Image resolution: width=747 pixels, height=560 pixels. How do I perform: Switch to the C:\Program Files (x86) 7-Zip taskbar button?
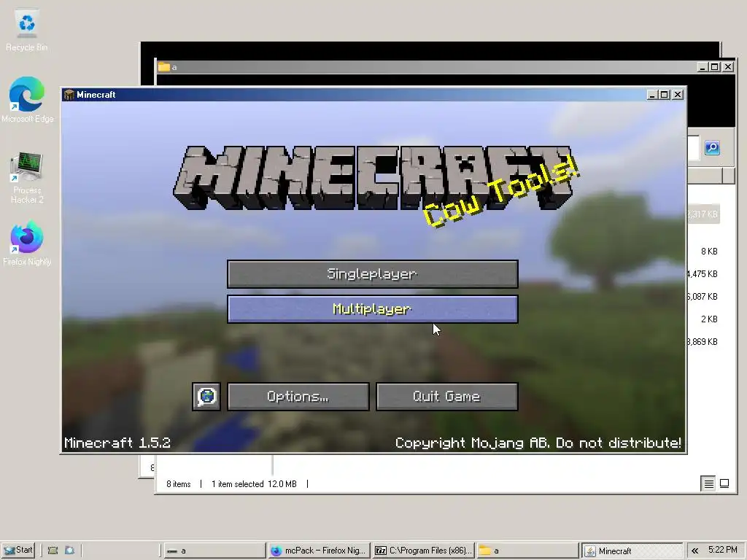tap(423, 551)
